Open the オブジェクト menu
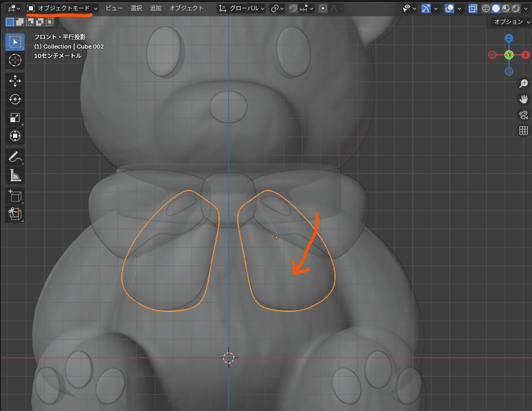 [186, 8]
